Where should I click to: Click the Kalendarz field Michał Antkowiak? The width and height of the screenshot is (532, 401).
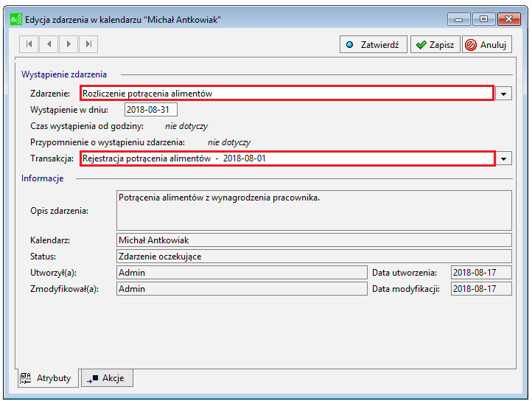314,240
